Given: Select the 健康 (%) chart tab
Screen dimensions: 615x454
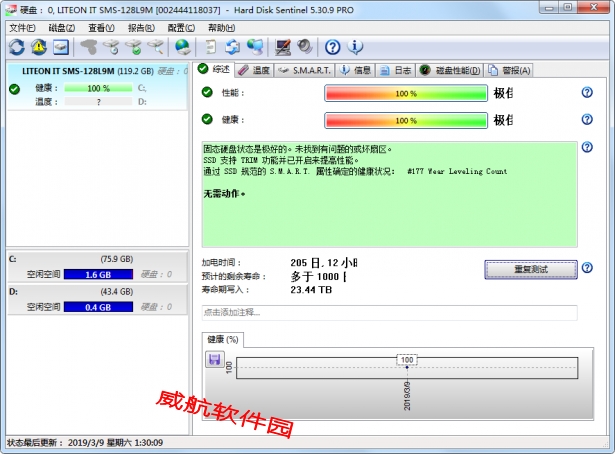Looking at the screenshot, I should (222, 340).
